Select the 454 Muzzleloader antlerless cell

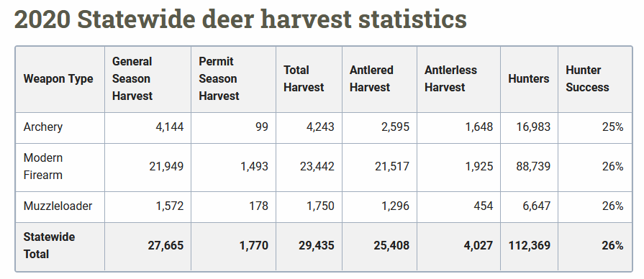[484, 206]
